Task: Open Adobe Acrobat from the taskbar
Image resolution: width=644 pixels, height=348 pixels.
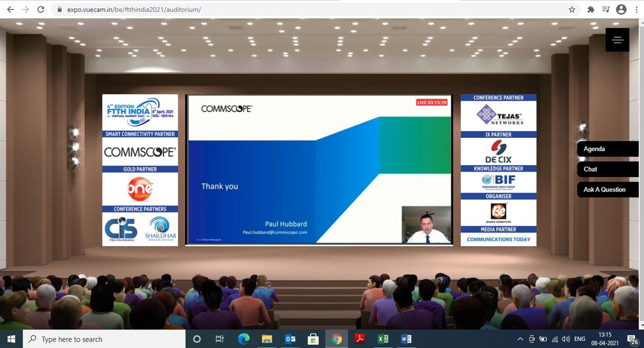Action: click(360, 339)
